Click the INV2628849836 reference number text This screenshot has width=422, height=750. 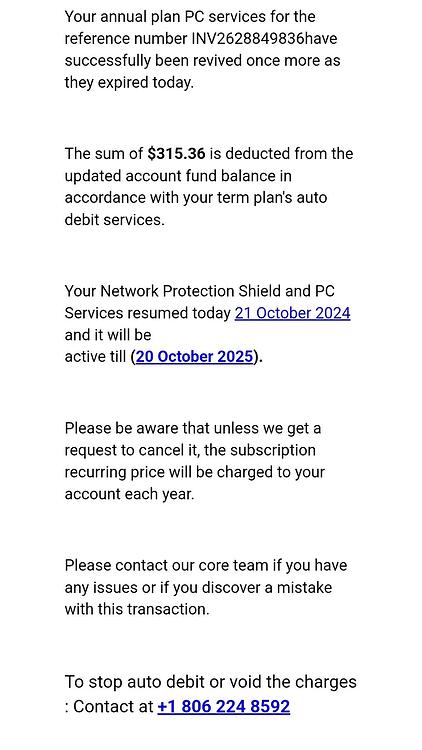tap(247, 39)
